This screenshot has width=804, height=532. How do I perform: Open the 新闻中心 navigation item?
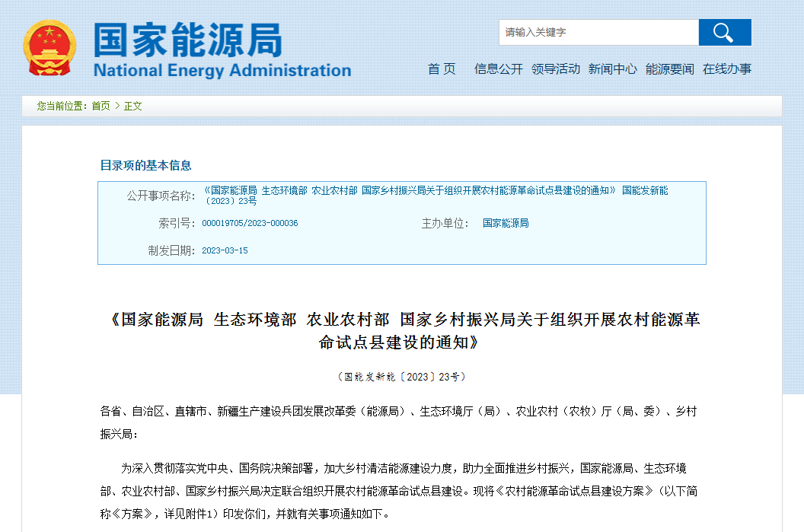(613, 68)
